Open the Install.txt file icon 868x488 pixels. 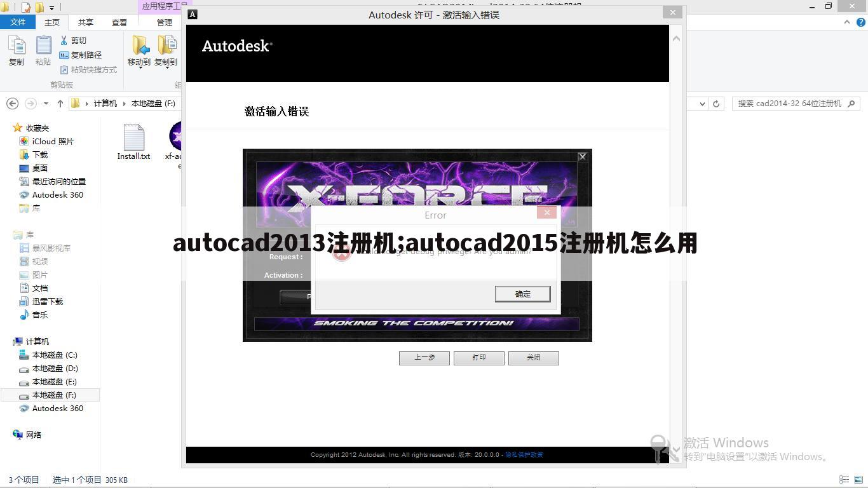click(x=133, y=137)
